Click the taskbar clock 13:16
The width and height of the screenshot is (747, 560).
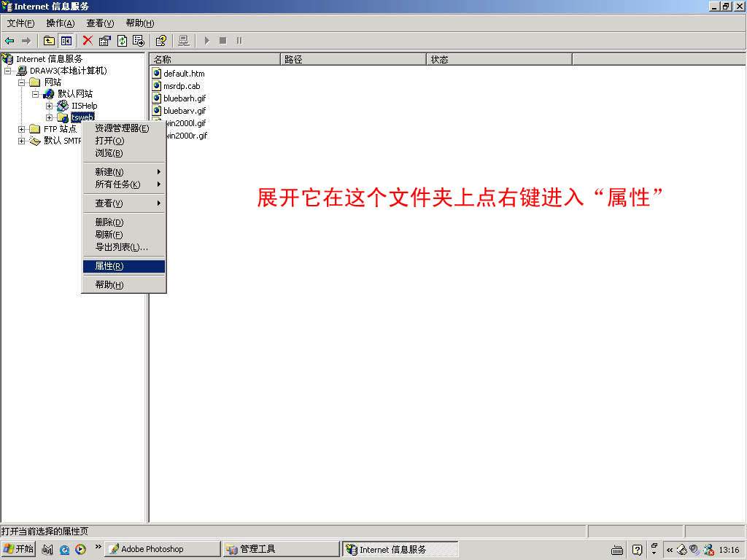729,550
